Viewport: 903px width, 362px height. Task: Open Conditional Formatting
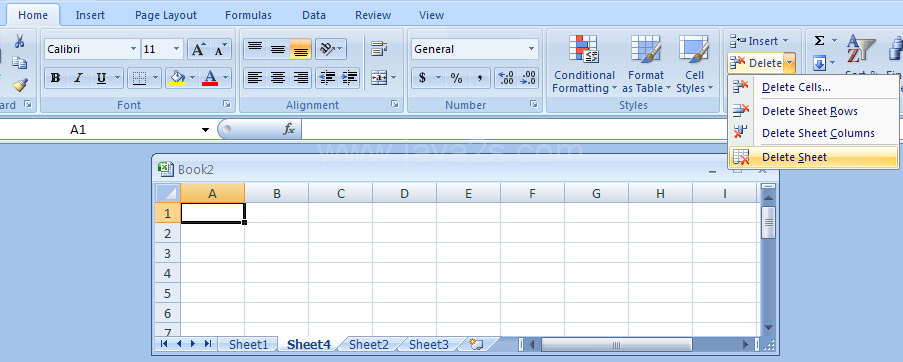[585, 64]
